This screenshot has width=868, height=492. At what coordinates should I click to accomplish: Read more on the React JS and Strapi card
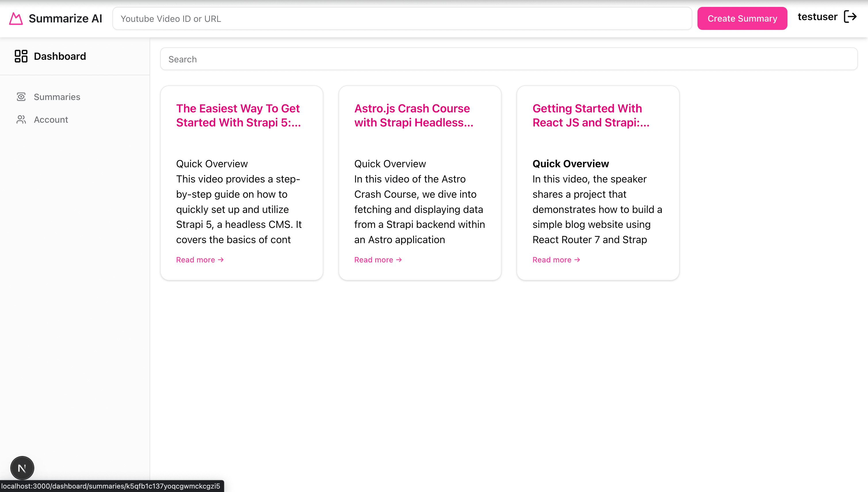click(x=556, y=260)
